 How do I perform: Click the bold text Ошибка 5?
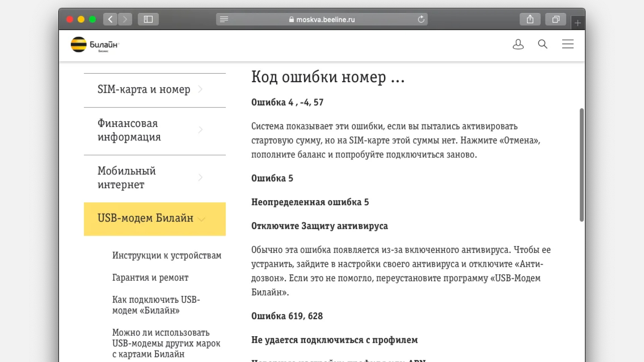pyautogui.click(x=272, y=178)
